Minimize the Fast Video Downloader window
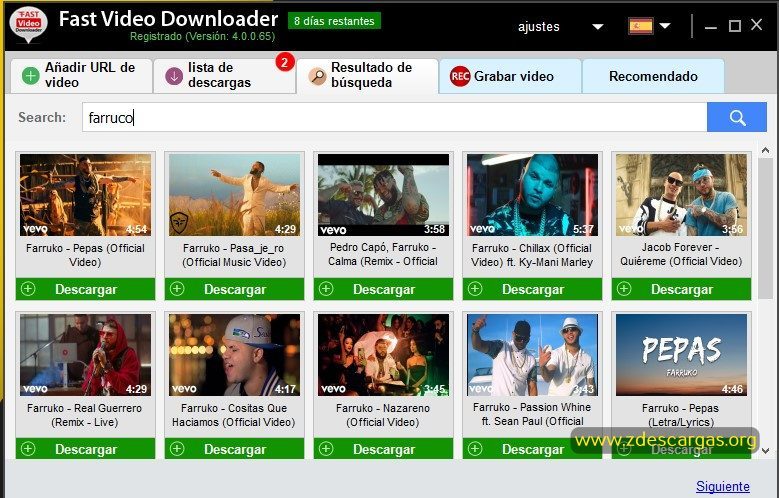The width and height of the screenshot is (779, 498). pos(711,26)
